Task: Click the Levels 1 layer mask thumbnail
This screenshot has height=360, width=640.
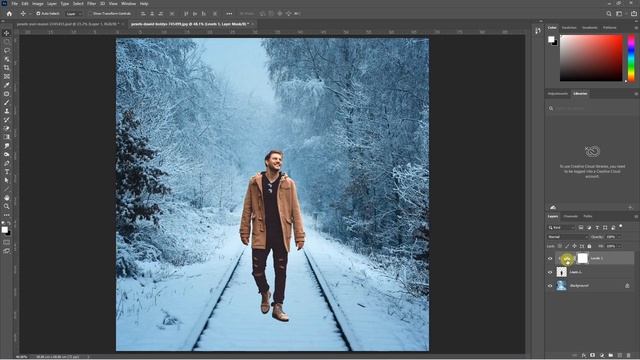Action: 582,258
